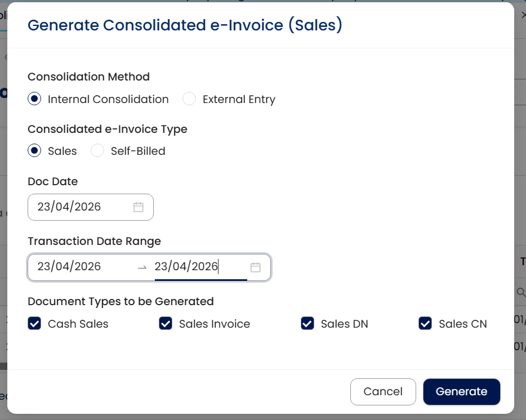Uncheck the Cash Sales checkbox
Screen dimensions: 526x420
[34, 324]
